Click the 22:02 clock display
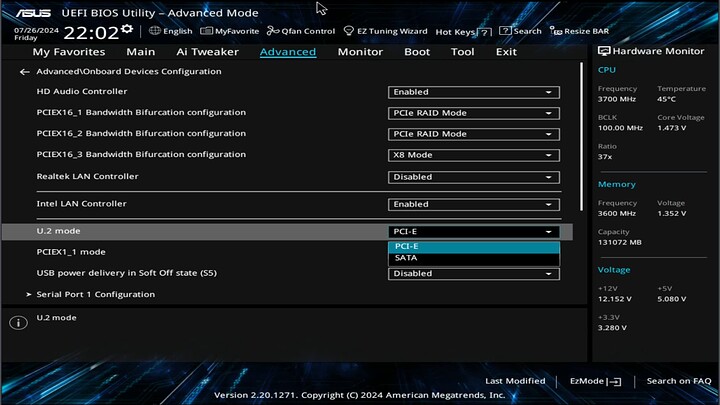Viewport: 720px width, 405px height. click(91, 33)
